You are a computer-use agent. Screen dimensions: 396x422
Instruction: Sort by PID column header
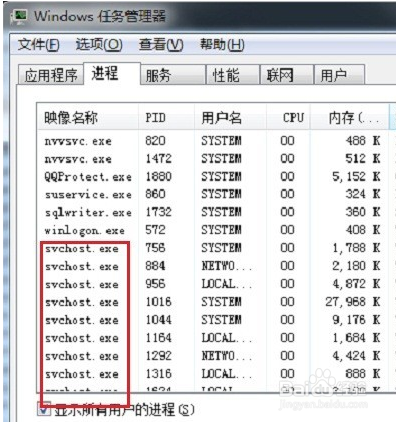[x=167, y=117]
